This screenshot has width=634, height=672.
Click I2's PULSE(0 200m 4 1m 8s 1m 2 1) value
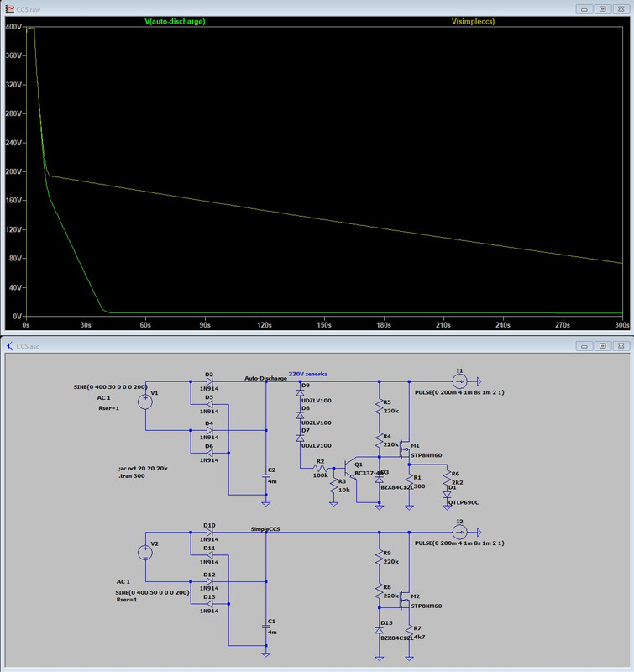tap(459, 543)
